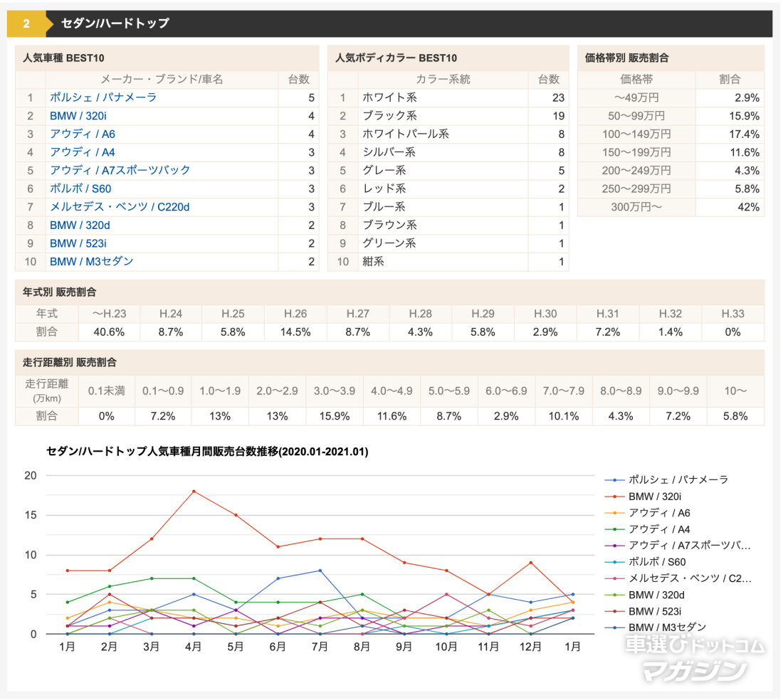Viewport: 783px width, 700px height.
Task: Select the ブラック系 color cell
Action: (x=443, y=116)
